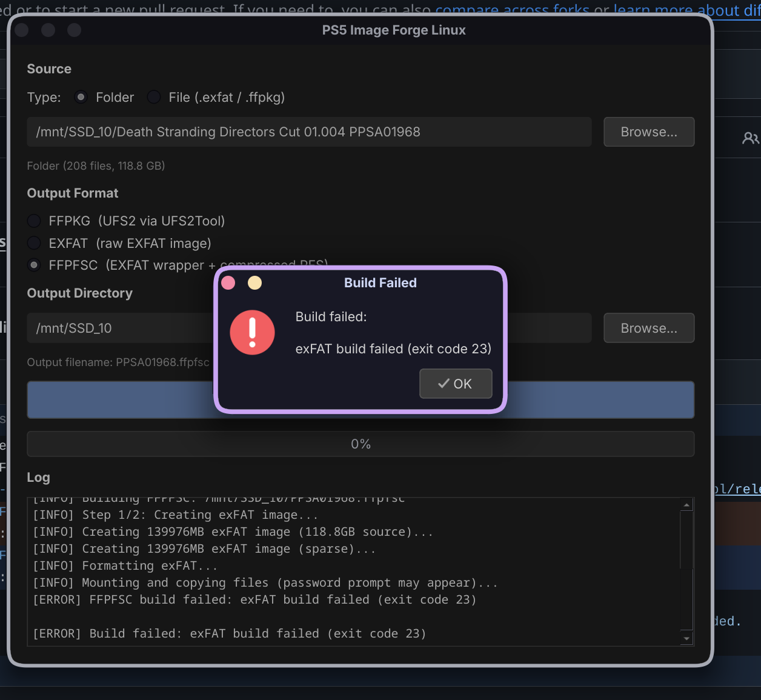Select File (.exfat / .ffpkg) source type
761x700 pixels.
(x=154, y=97)
